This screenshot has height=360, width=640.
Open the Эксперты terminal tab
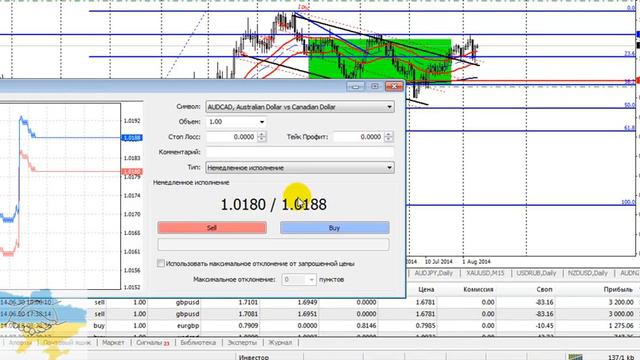(x=242, y=343)
